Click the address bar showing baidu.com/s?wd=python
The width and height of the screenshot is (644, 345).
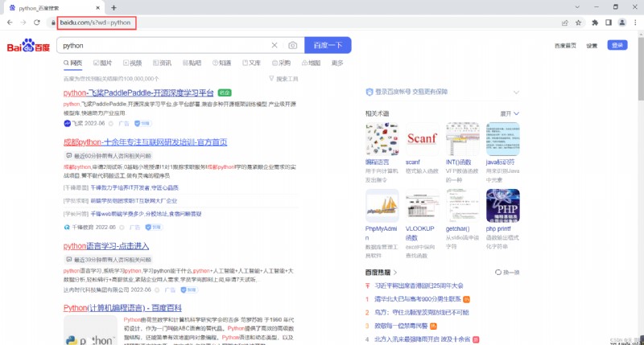[x=96, y=23]
